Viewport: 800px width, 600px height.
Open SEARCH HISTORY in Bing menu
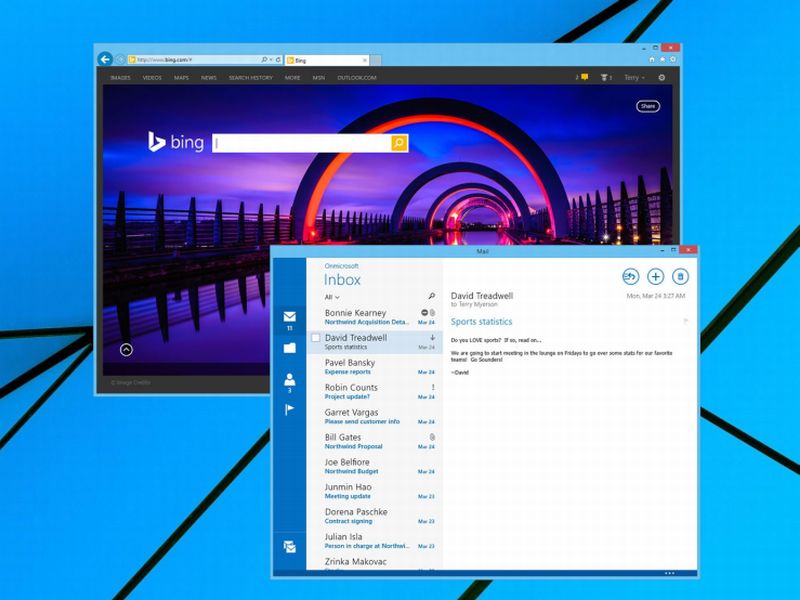pos(251,78)
